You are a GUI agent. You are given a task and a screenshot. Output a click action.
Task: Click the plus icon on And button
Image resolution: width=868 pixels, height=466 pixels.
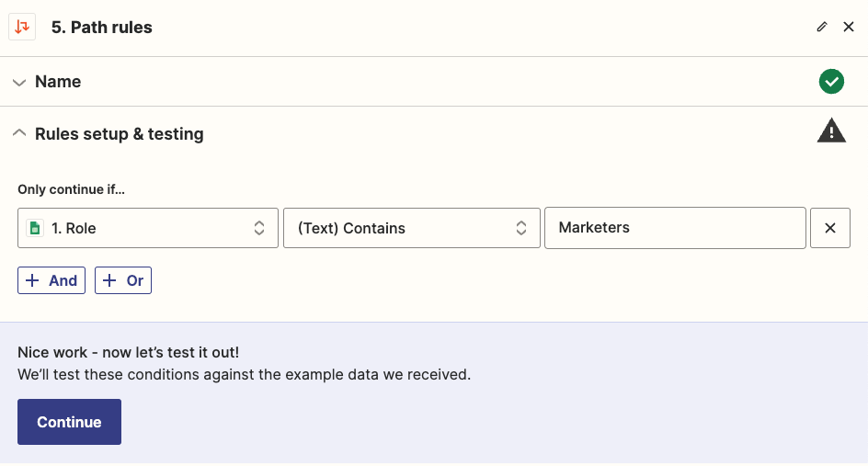[33, 280]
